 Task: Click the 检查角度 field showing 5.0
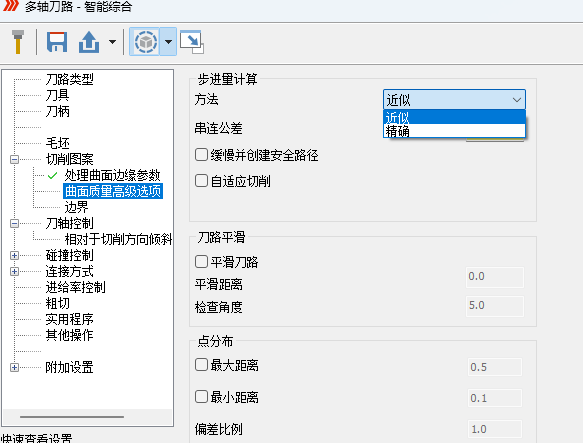495,306
